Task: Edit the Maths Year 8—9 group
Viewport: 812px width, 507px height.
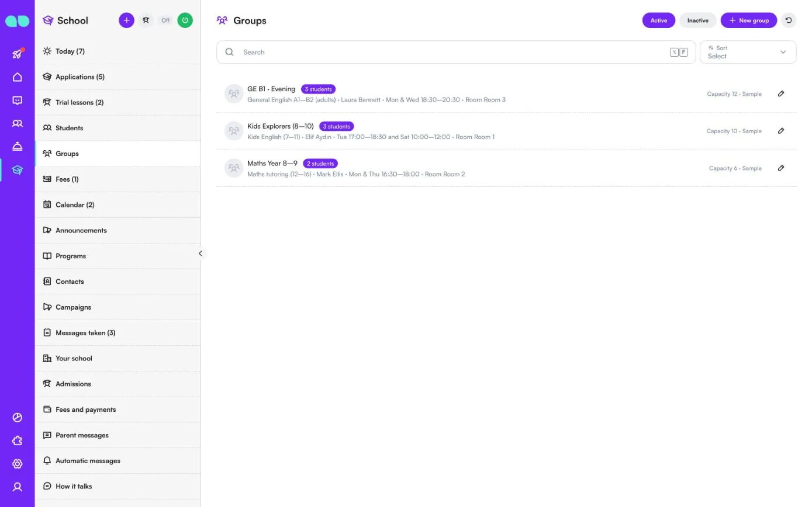Action: pos(781,168)
